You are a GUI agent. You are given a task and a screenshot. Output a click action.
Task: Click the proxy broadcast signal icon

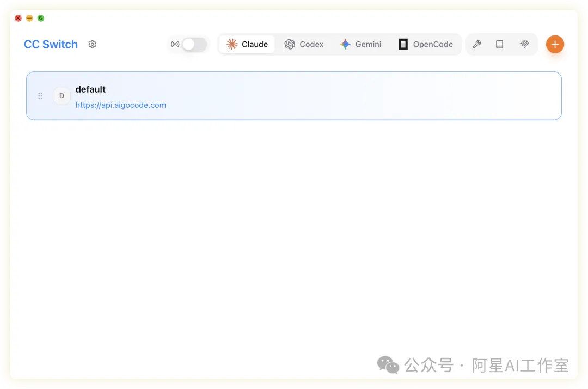(x=175, y=45)
